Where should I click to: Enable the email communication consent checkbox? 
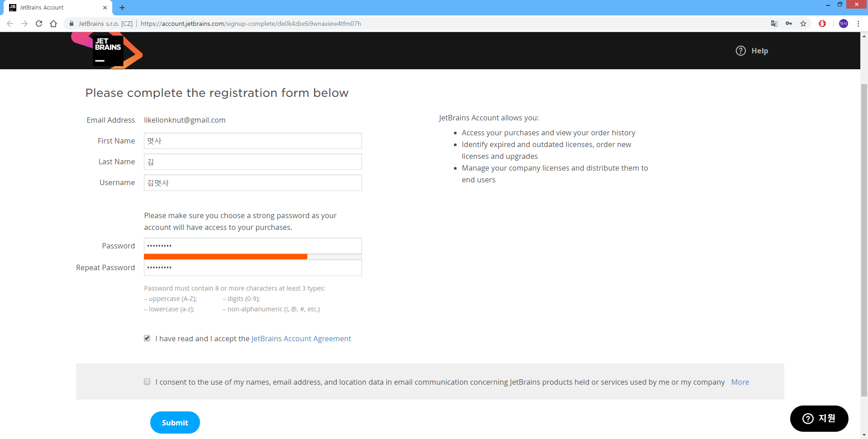point(147,382)
